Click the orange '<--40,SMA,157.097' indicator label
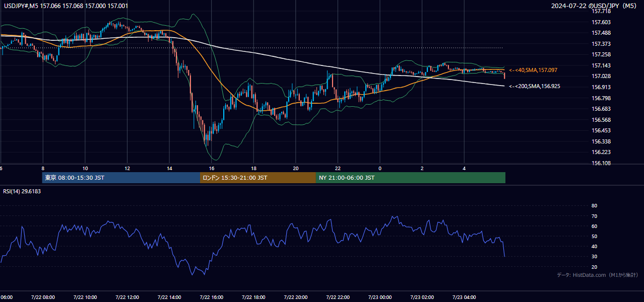644x302 pixels. 533,70
